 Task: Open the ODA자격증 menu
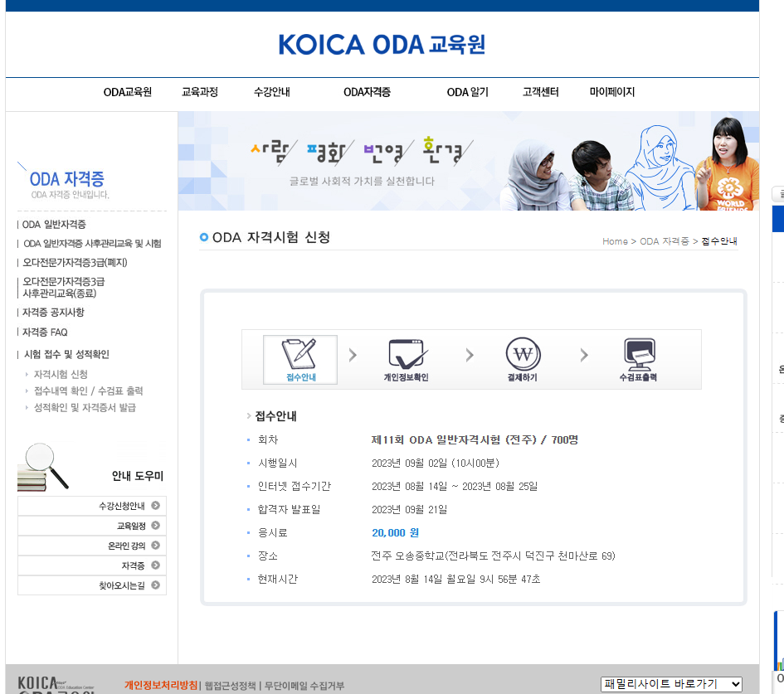pos(367,92)
